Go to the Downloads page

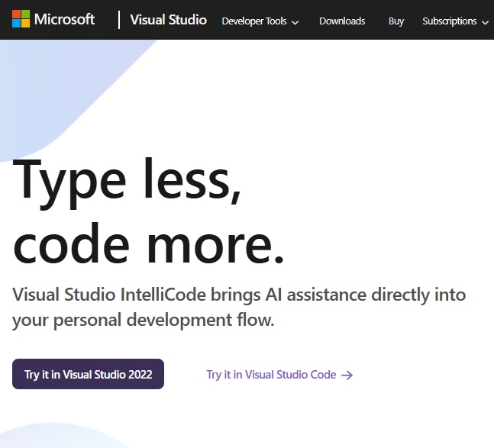coord(342,21)
